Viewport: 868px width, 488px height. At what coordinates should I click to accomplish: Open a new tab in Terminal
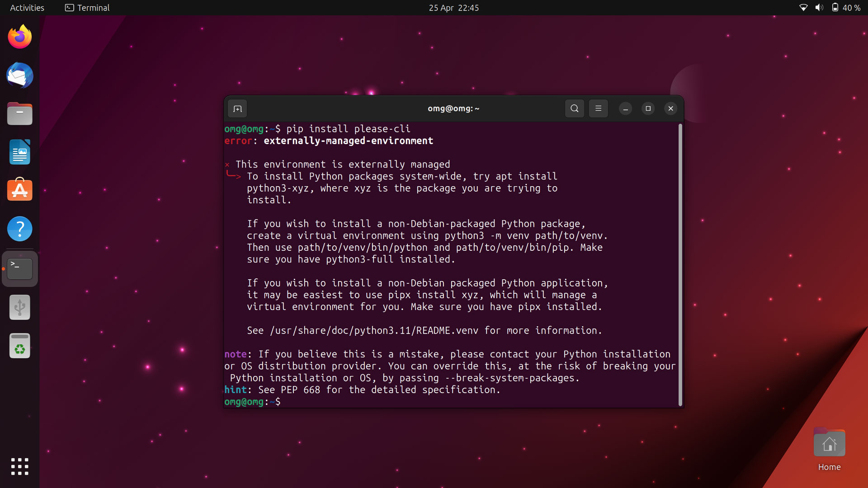237,108
